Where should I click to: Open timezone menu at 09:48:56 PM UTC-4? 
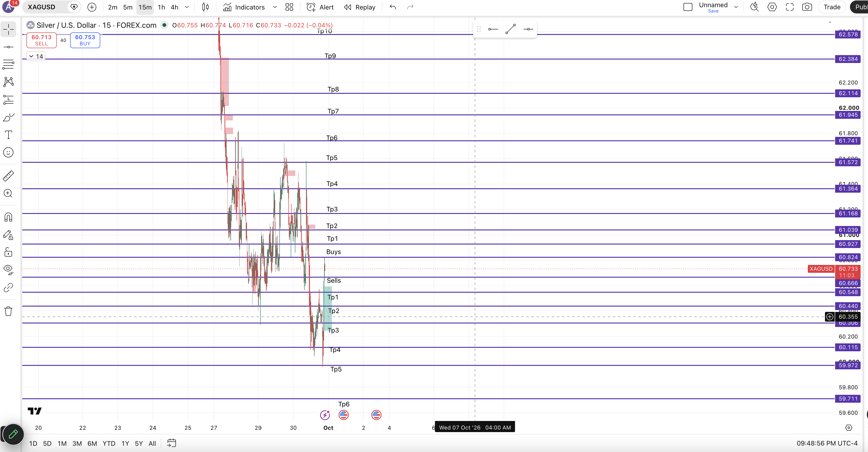pos(827,443)
